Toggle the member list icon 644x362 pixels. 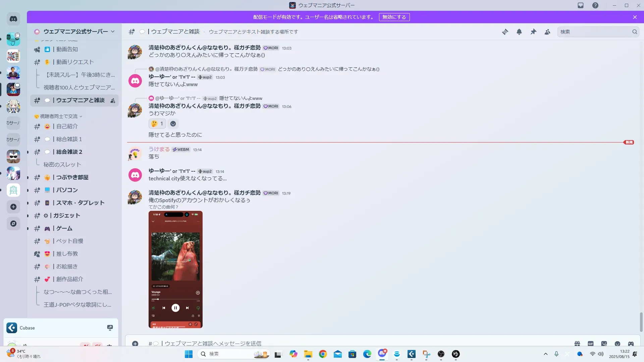(x=547, y=32)
